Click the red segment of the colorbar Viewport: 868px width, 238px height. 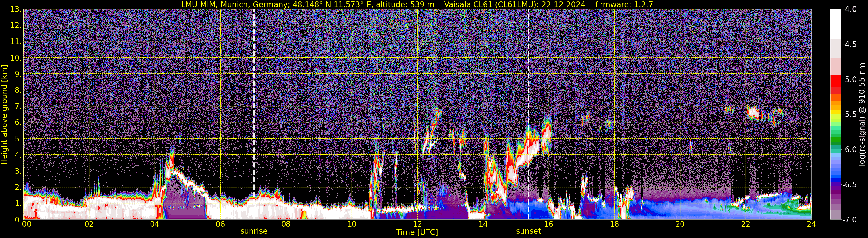[835, 82]
